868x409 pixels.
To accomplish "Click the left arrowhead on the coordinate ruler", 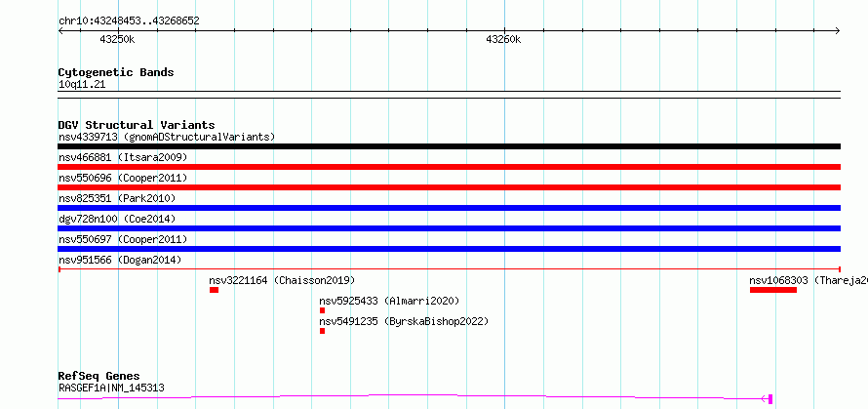I will click(60, 31).
